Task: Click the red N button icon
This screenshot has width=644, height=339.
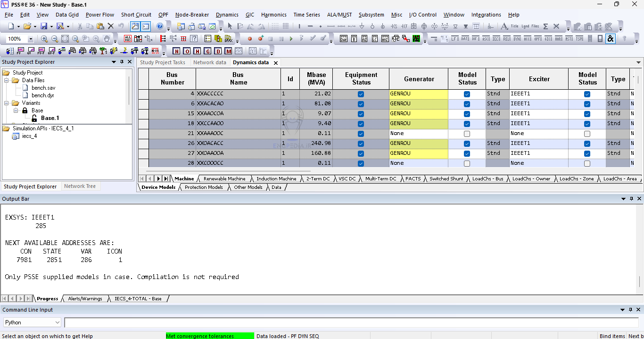Action: 176,51
